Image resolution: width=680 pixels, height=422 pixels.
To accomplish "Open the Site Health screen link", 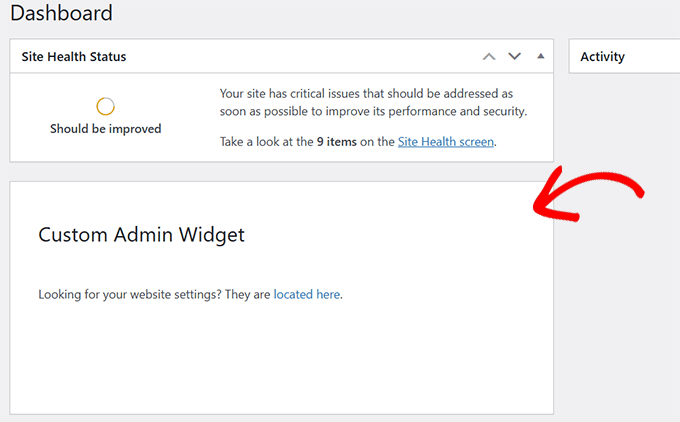I will coord(445,142).
